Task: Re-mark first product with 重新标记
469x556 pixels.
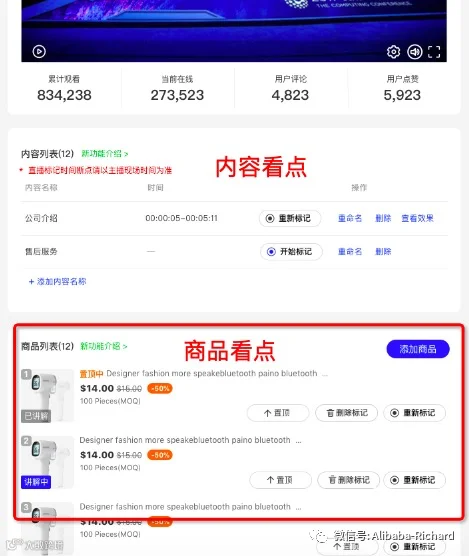Action: point(414,413)
